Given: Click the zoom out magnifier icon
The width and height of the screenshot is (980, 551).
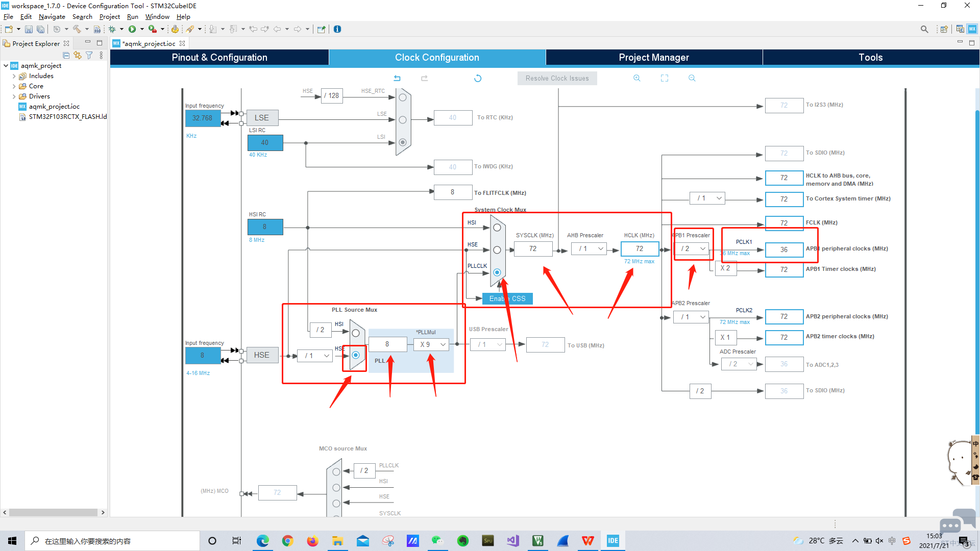Looking at the screenshot, I should coord(692,78).
